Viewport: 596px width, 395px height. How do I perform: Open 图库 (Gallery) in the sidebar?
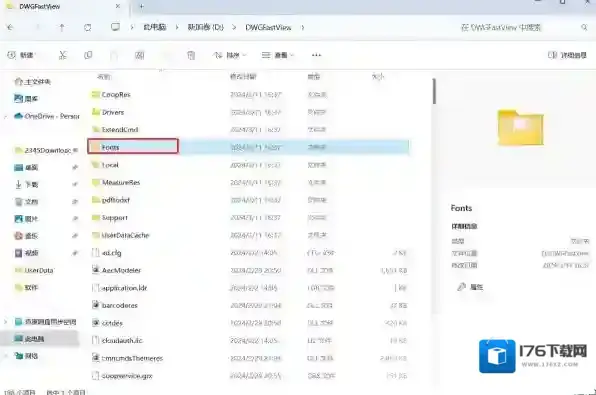pyautogui.click(x=26, y=99)
